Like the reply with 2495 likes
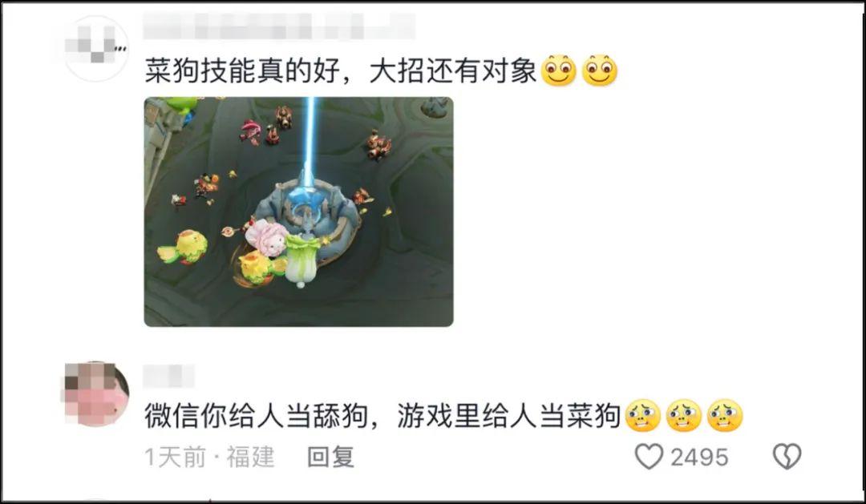The width and height of the screenshot is (866, 504). [x=649, y=457]
